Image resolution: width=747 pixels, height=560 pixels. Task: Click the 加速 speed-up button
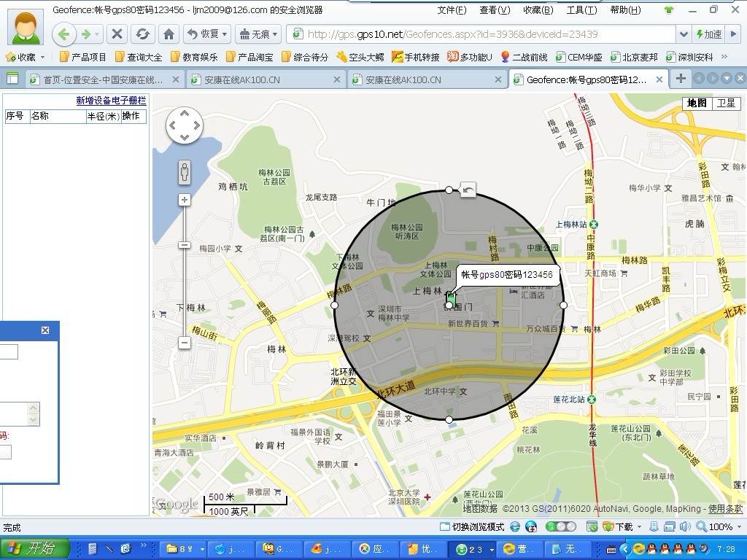point(708,34)
